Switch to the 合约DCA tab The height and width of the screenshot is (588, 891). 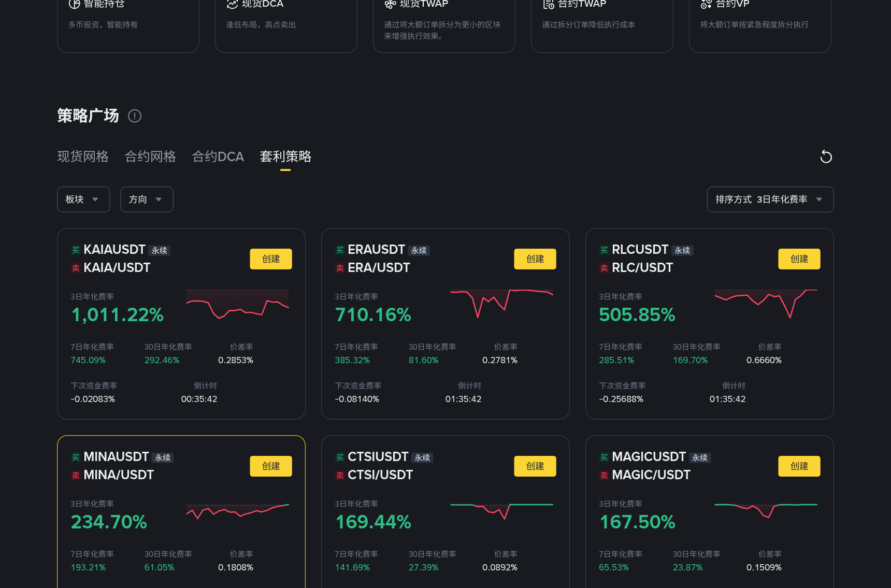(x=218, y=156)
